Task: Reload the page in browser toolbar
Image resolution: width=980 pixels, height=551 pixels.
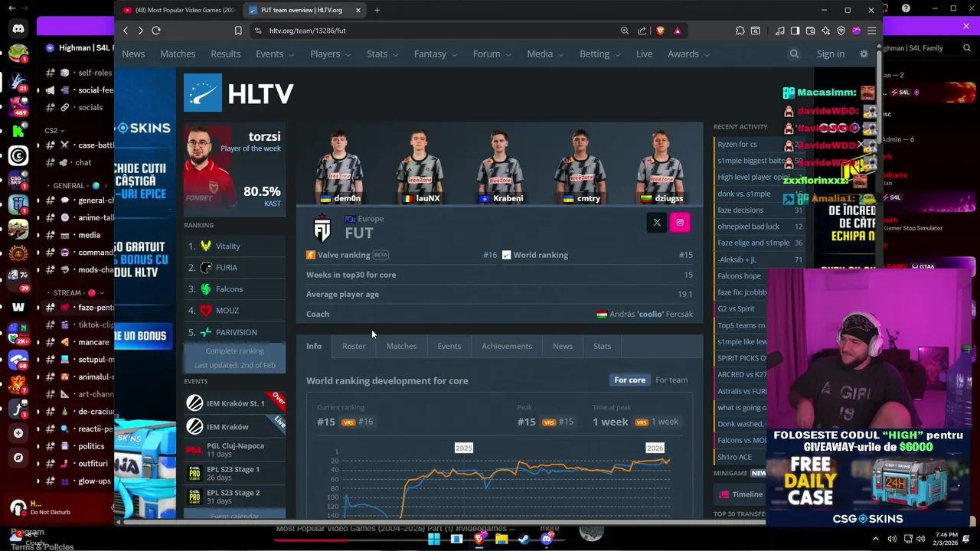Action: [155, 31]
